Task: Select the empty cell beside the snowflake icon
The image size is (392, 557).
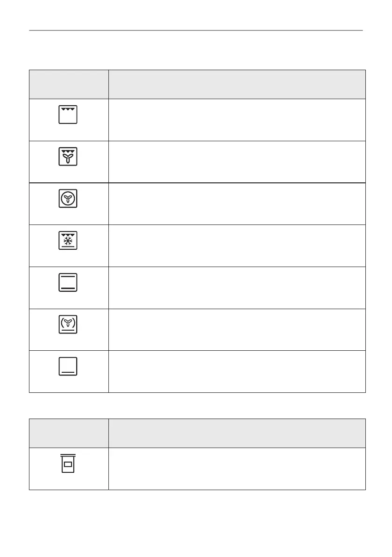Action: [237, 246]
